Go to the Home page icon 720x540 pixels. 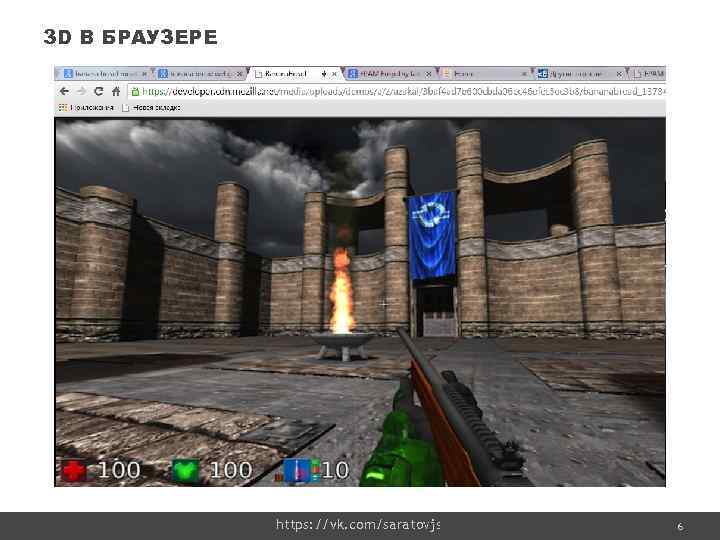coord(116,91)
